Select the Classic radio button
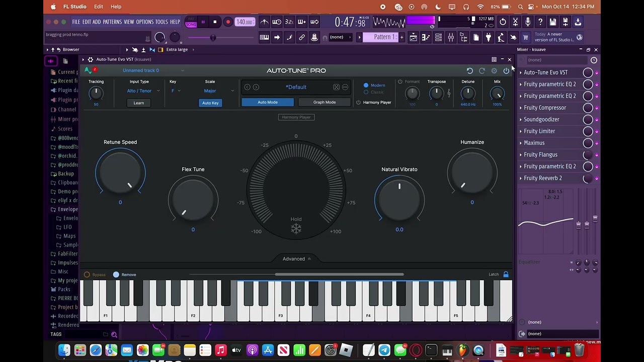 point(366,92)
